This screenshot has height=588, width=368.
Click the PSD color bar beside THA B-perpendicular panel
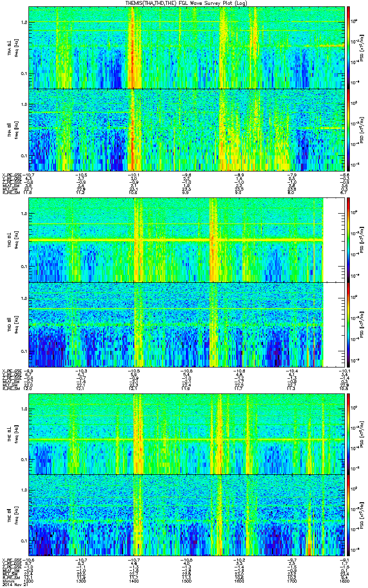pyautogui.click(x=348, y=48)
